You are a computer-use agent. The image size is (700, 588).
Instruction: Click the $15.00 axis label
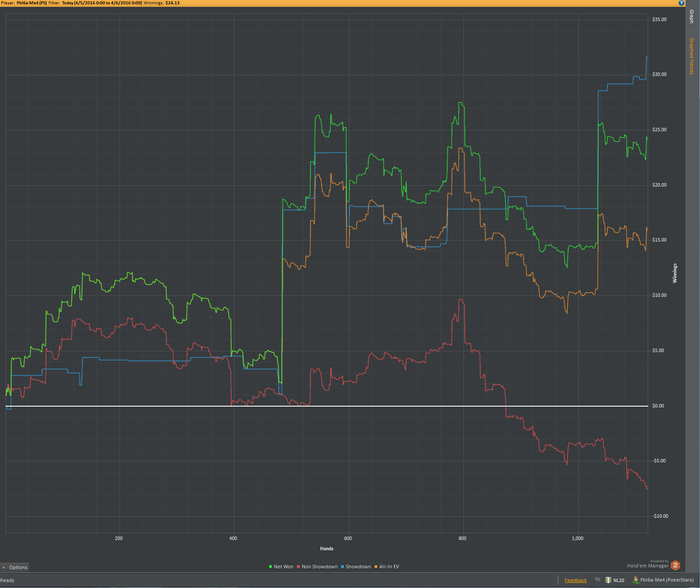[x=659, y=240]
